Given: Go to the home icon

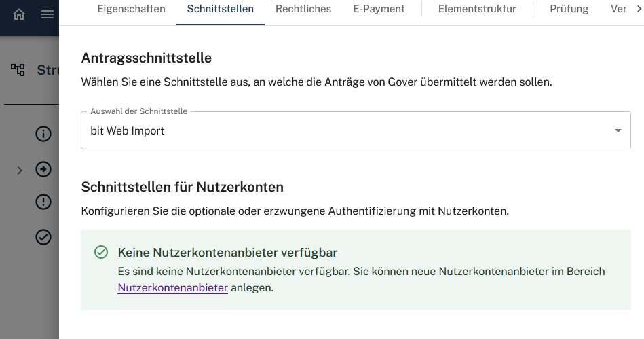Looking at the screenshot, I should click(x=19, y=14).
